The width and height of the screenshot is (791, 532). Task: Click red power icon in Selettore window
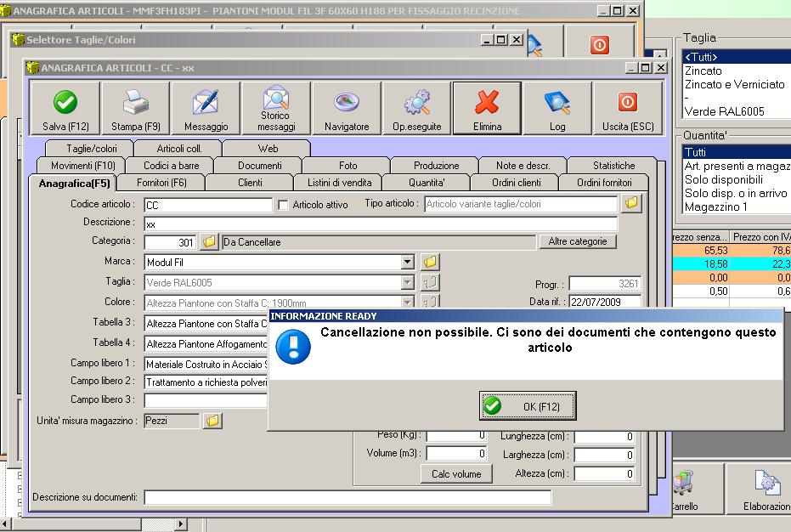point(600,45)
